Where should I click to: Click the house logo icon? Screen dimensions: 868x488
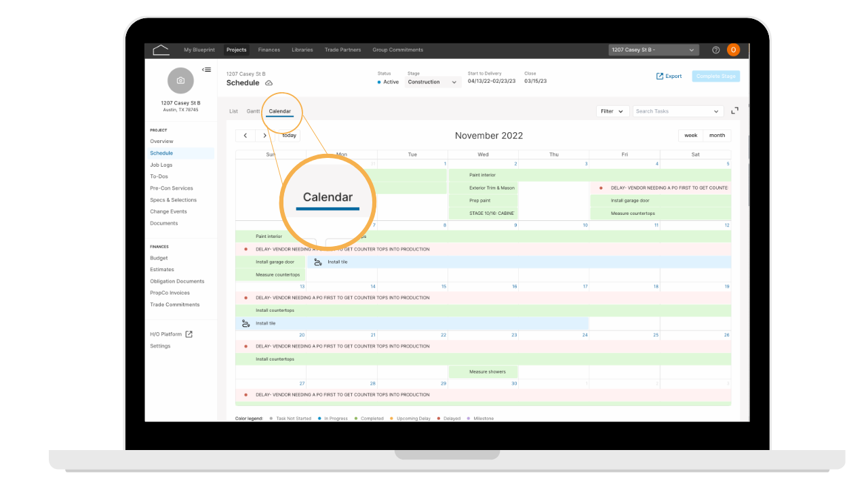pyautogui.click(x=161, y=50)
